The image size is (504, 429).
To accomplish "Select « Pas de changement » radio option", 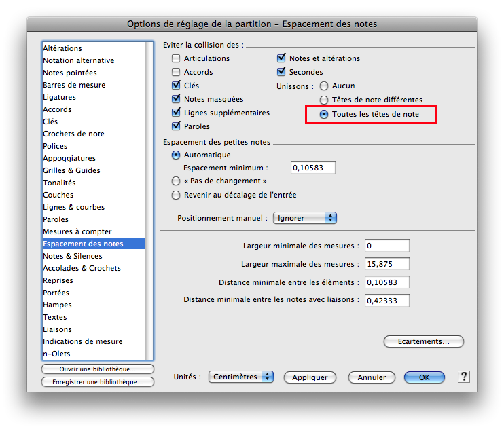I will 176,181.
